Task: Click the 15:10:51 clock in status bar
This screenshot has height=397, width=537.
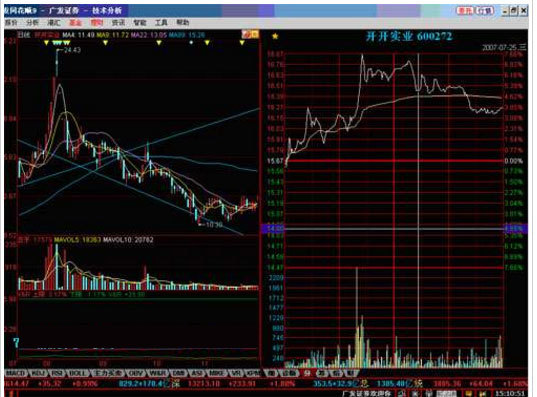Action: (x=510, y=393)
